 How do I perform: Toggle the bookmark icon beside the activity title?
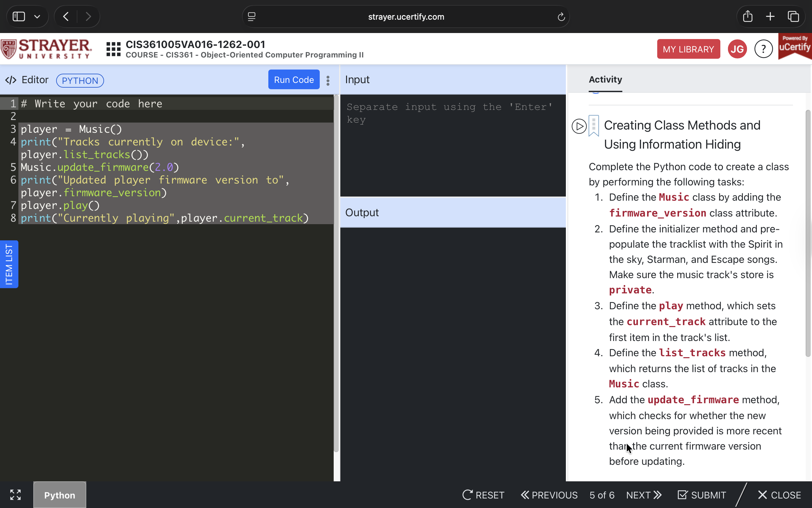(x=593, y=126)
